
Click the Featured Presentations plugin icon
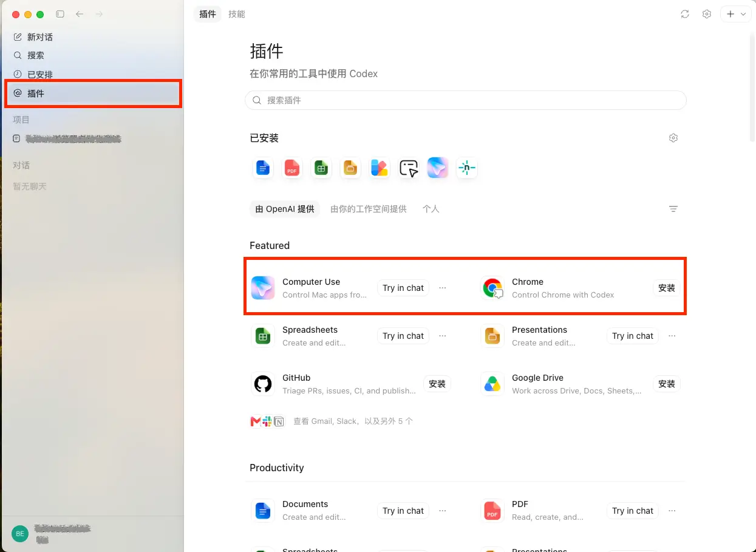492,336
